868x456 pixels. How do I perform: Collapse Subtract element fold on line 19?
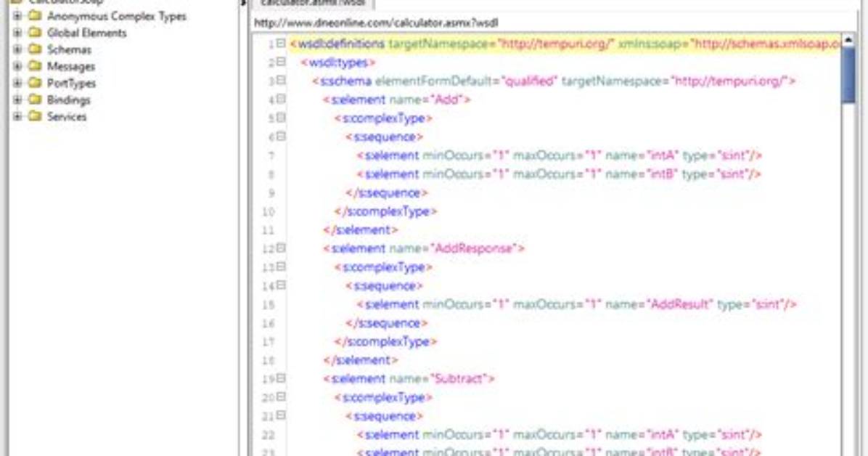click(x=281, y=378)
